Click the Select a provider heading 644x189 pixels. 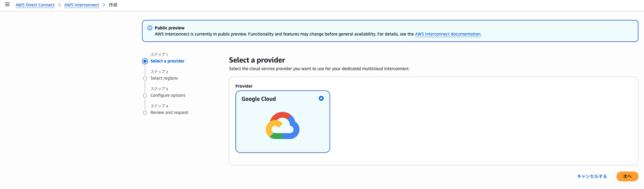click(257, 60)
